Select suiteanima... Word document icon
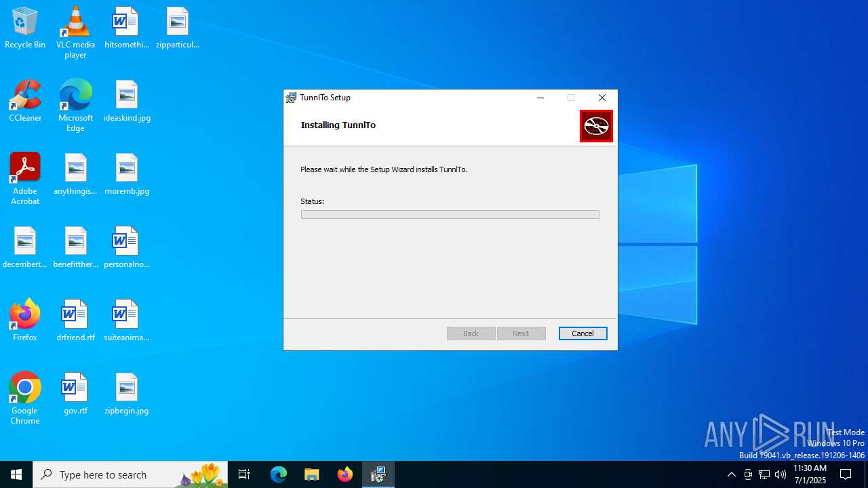Viewport: 868px width, 488px height. point(126,321)
